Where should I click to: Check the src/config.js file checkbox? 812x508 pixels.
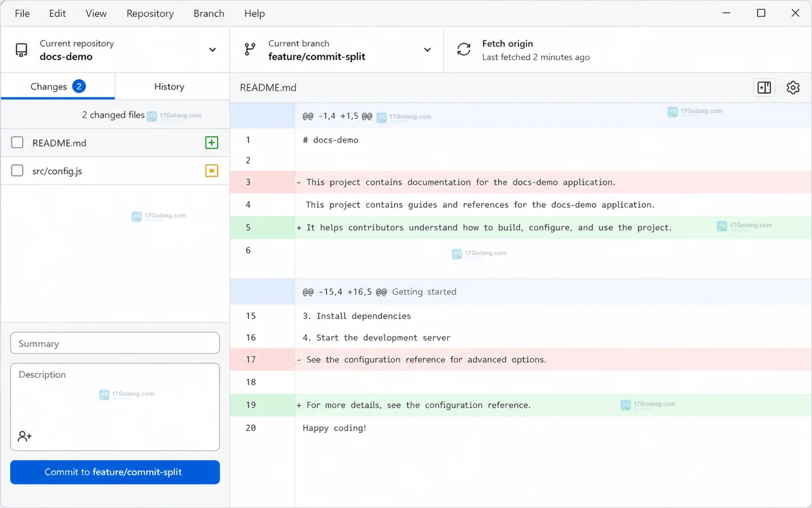coord(17,171)
